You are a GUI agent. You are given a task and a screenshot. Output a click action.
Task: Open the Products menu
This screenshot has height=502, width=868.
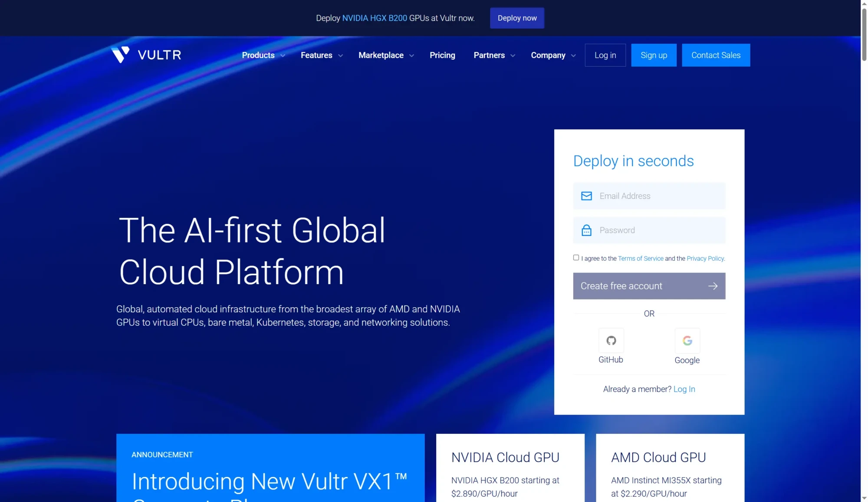pyautogui.click(x=258, y=55)
